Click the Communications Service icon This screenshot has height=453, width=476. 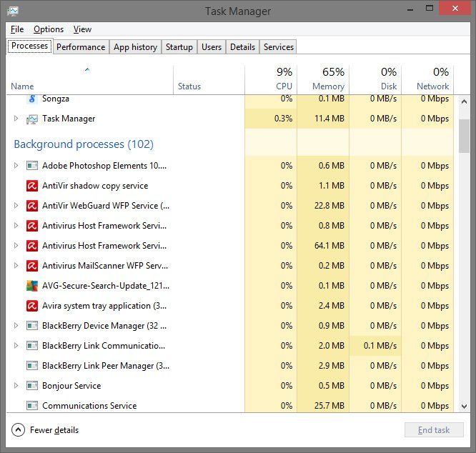32,406
